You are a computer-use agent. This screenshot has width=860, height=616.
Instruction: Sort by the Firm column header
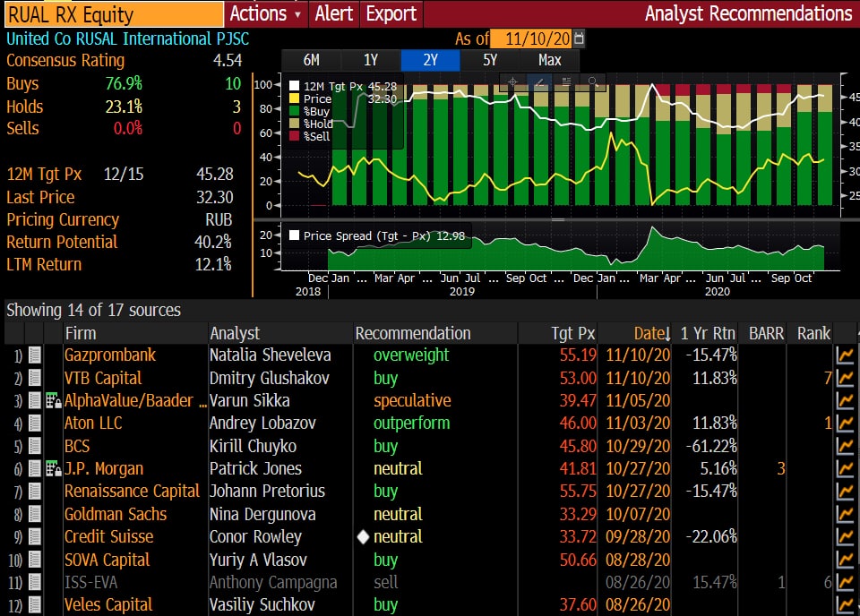[x=81, y=333]
